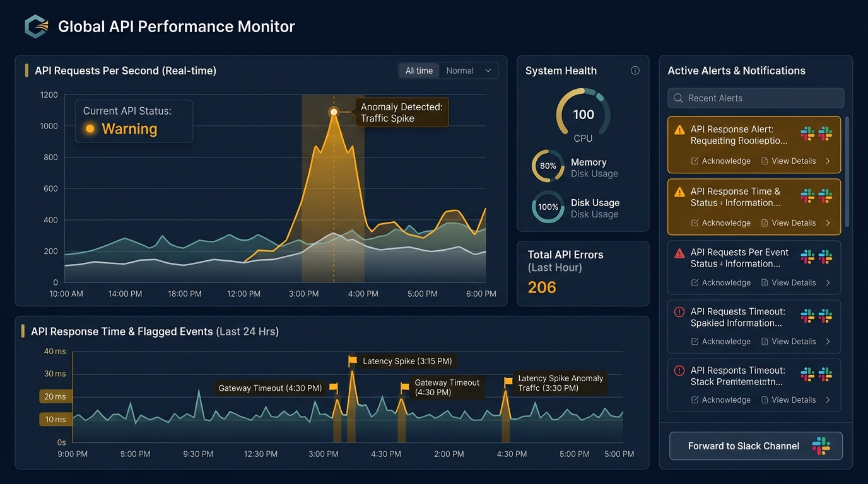
Task: Click the 20 ms threshold label
Action: point(56,396)
